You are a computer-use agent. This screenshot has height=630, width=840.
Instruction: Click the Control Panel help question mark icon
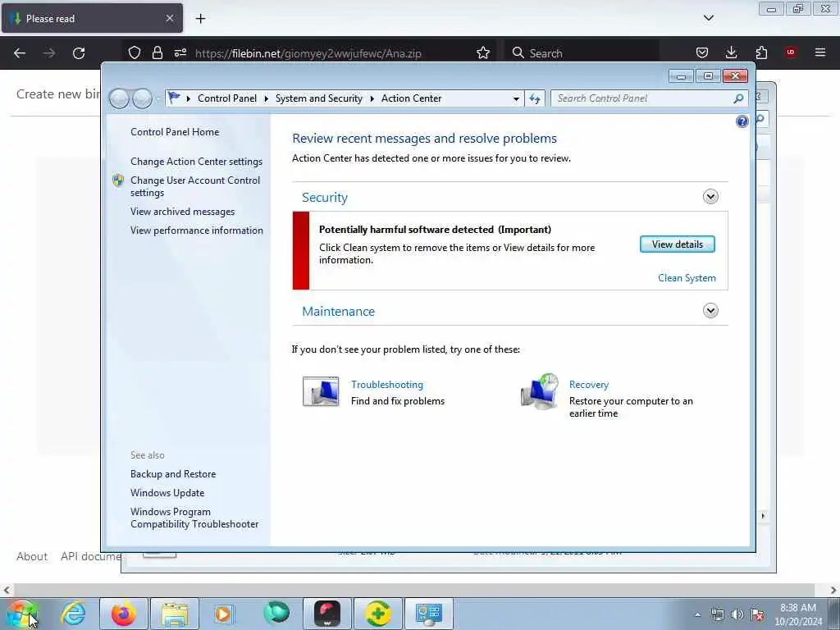tap(742, 121)
